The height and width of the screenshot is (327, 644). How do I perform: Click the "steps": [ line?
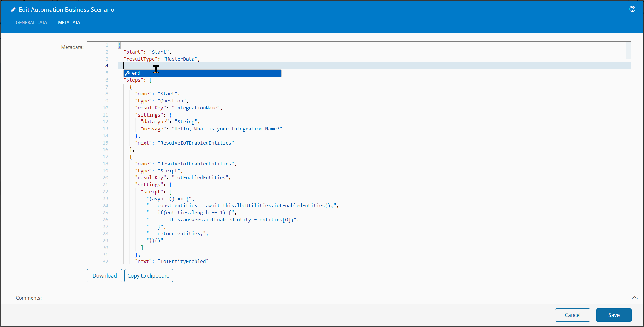click(x=138, y=80)
